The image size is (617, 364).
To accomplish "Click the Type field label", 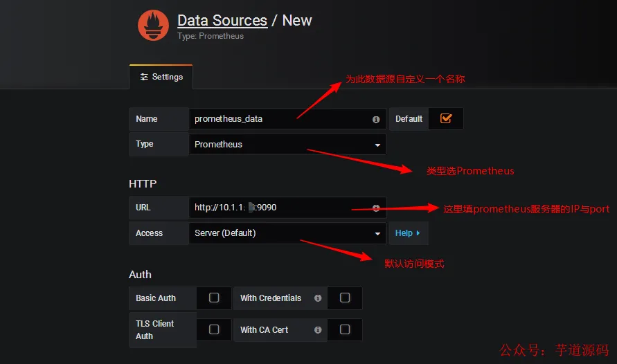I will [x=145, y=144].
